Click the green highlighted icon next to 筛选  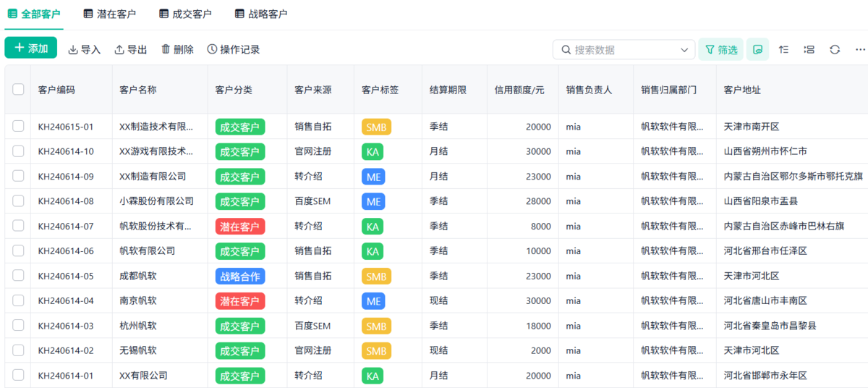point(758,49)
